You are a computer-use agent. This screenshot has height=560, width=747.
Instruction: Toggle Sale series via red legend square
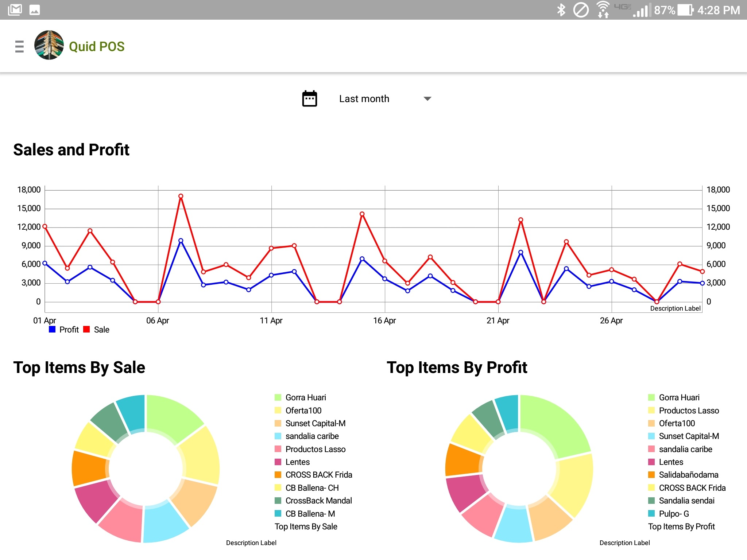coord(86,330)
